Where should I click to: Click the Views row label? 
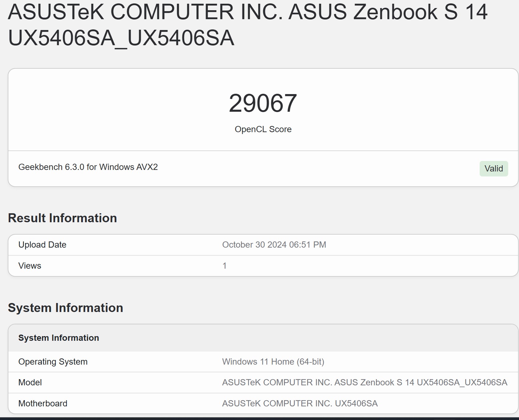point(30,266)
